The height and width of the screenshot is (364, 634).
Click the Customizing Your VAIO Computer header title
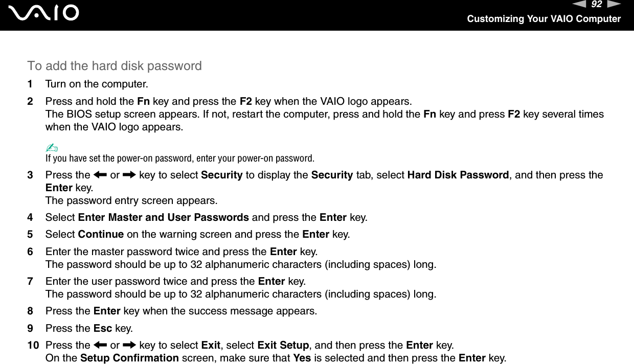pyautogui.click(x=544, y=19)
